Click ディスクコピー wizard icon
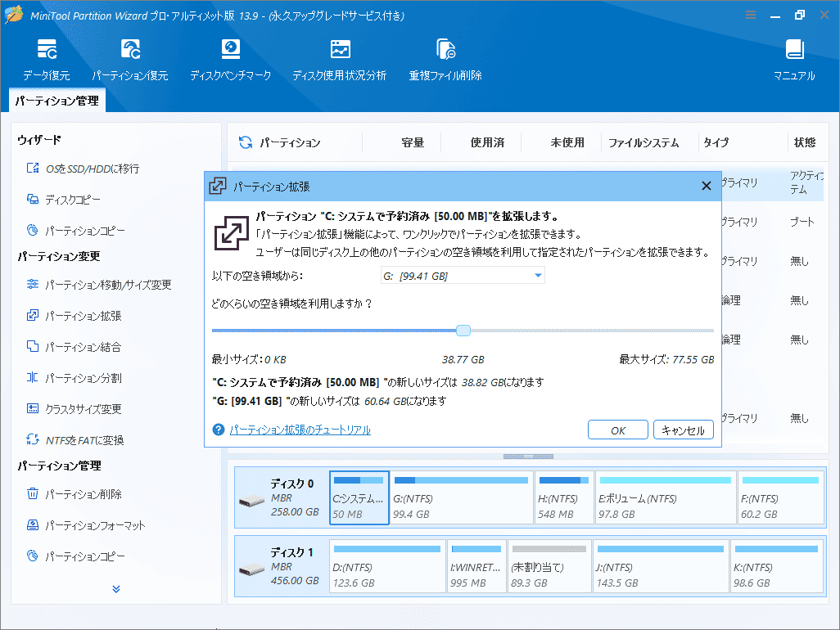 tap(33, 199)
